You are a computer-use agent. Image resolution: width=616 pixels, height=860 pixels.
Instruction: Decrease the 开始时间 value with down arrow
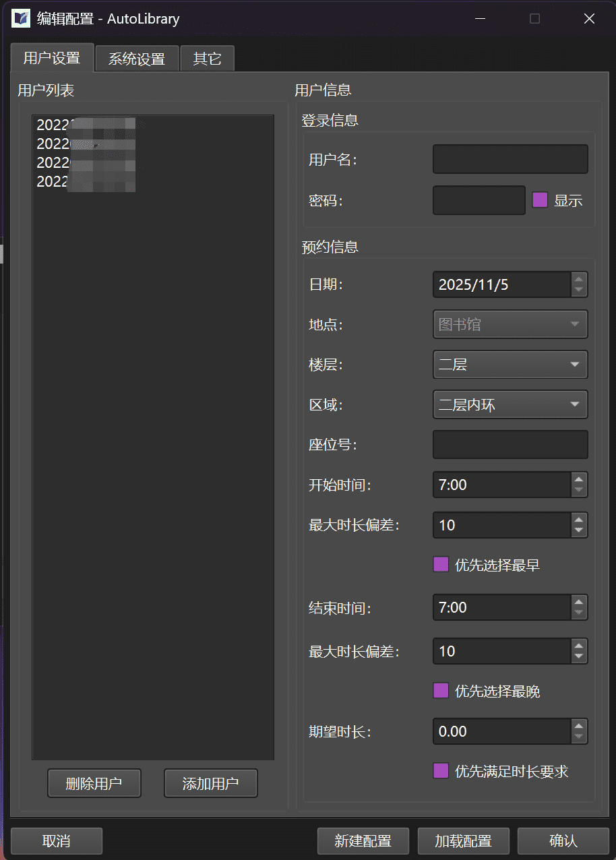tap(578, 491)
